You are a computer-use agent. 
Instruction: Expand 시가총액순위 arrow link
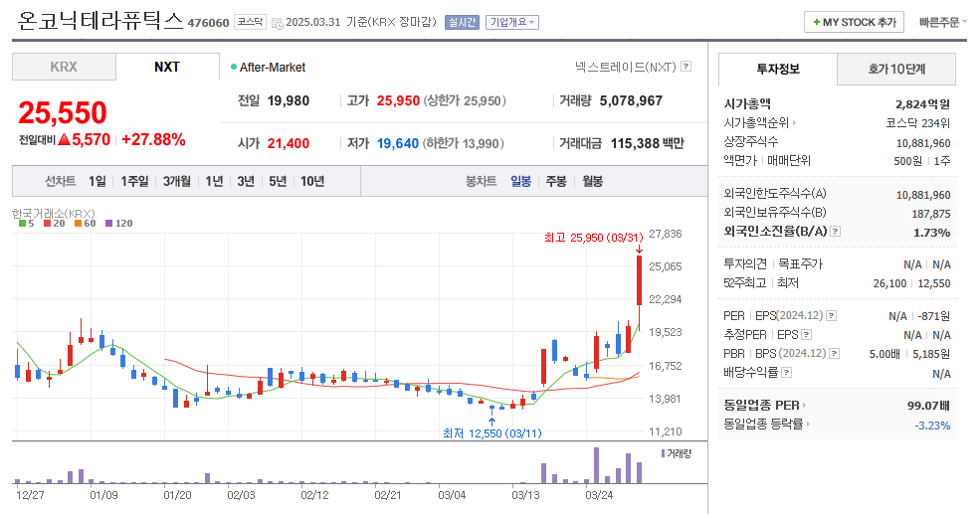794,123
